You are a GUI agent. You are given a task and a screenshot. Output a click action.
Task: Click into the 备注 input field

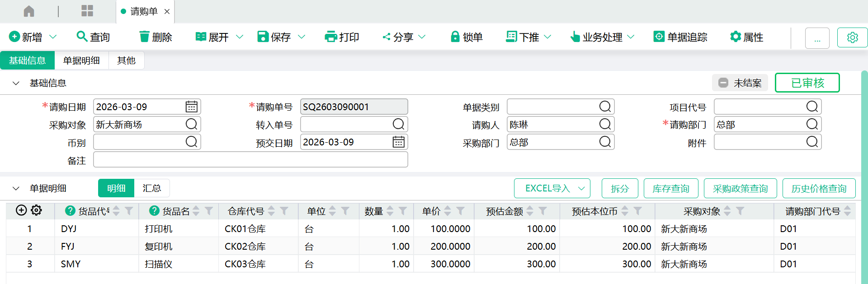point(250,160)
